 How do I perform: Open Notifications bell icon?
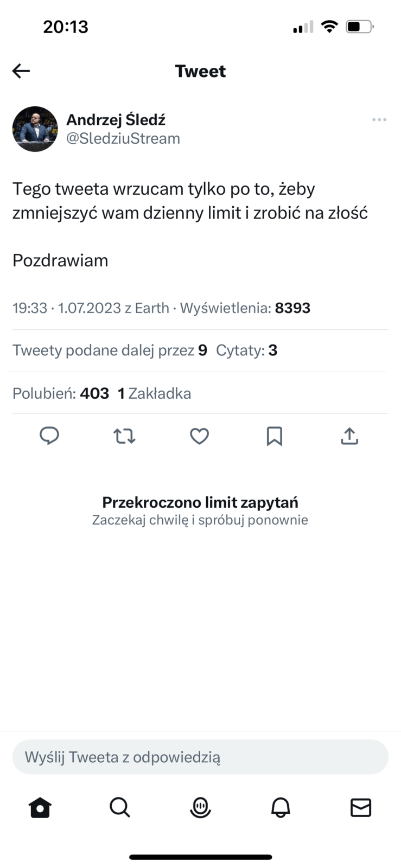(x=281, y=808)
